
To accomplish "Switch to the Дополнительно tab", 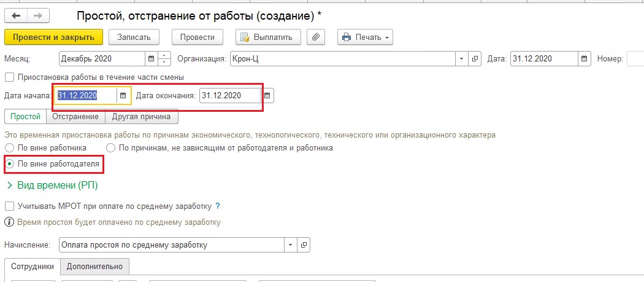I will [x=94, y=267].
